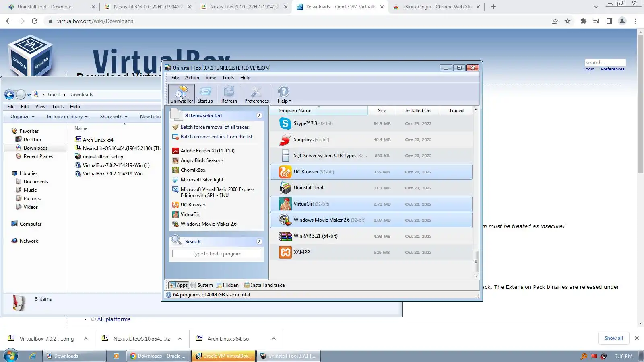Click the UC Browser icon in program list

pyautogui.click(x=285, y=172)
